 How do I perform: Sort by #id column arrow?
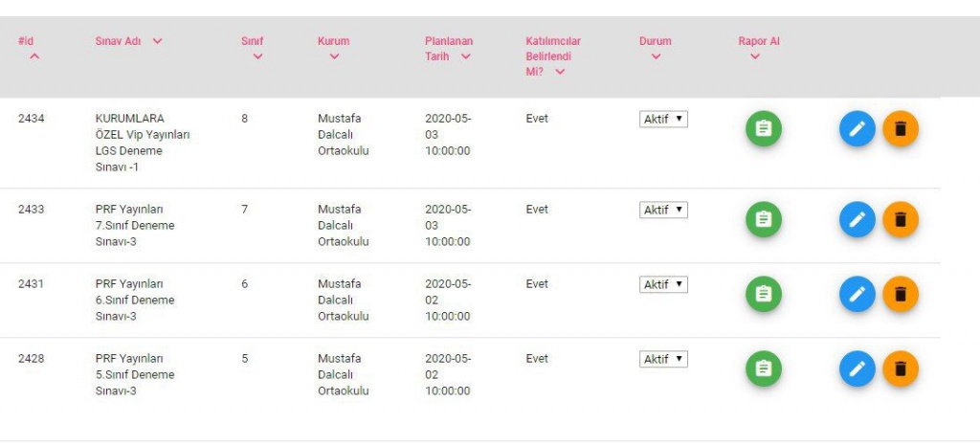click(34, 56)
